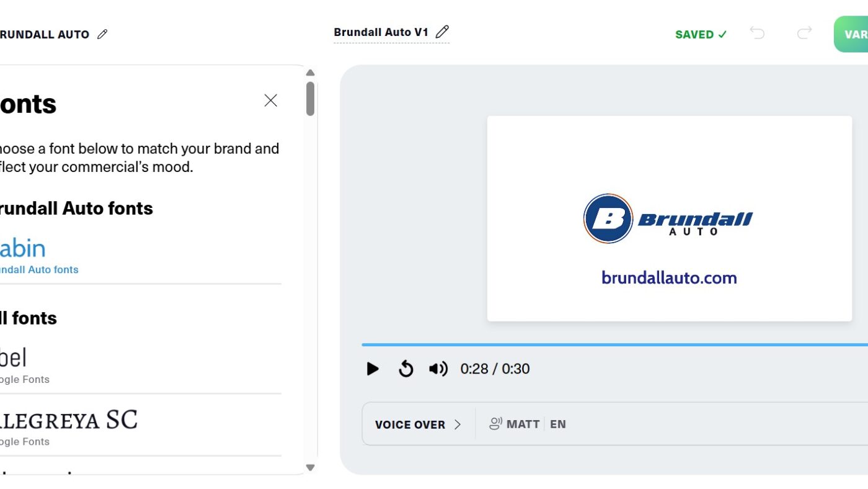Viewport: 868px width, 489px height.
Task: Edit the Brundall Auto V1 title pencil
Action: 442,32
